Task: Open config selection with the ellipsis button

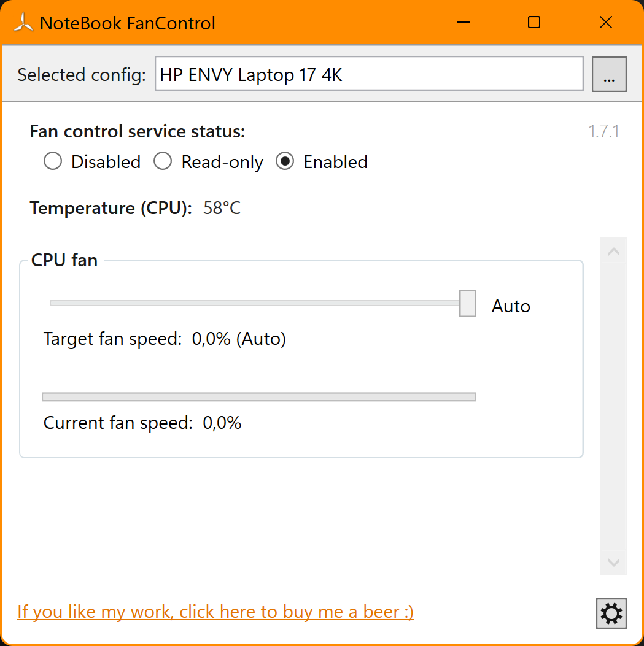Action: pos(608,74)
